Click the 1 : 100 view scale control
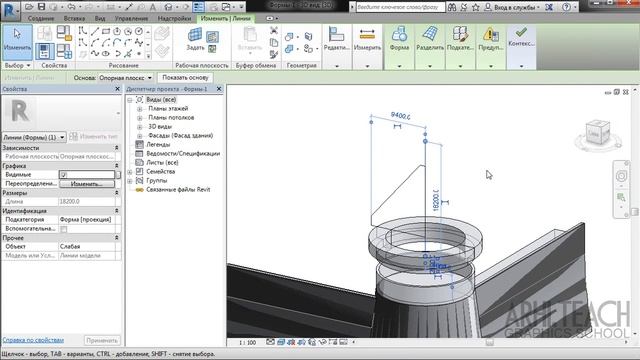The width and height of the screenshot is (640, 360). [247, 342]
